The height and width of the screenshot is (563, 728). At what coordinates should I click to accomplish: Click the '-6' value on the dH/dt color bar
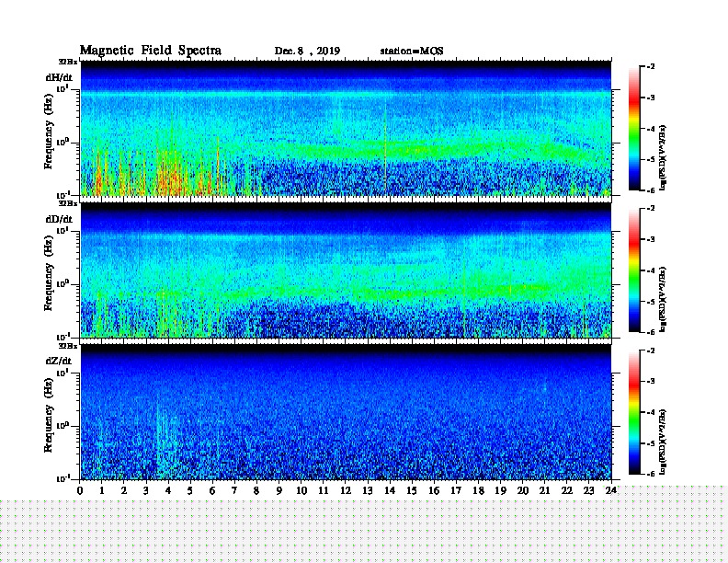651,190
